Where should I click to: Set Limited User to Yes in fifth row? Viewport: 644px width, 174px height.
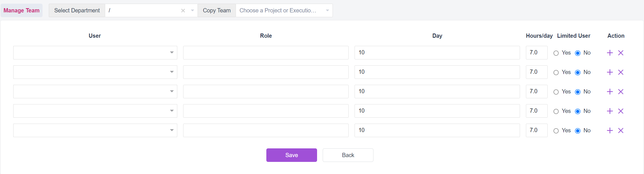pyautogui.click(x=556, y=131)
